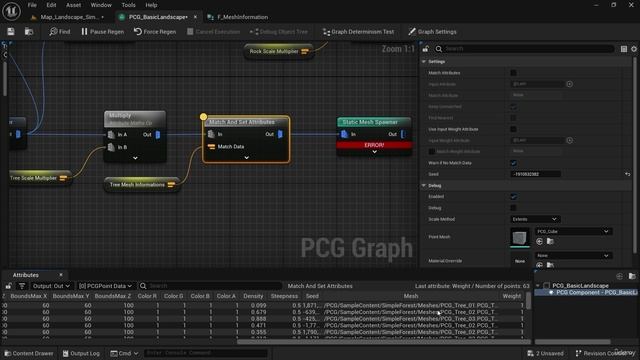Toggle the Match Attributes checkbox
The image size is (640, 360).
[x=513, y=73]
